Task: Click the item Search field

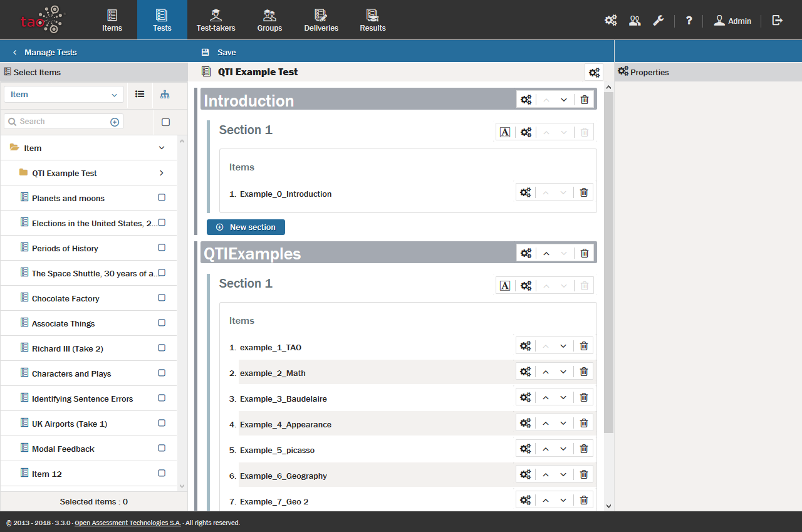Action: (x=60, y=122)
